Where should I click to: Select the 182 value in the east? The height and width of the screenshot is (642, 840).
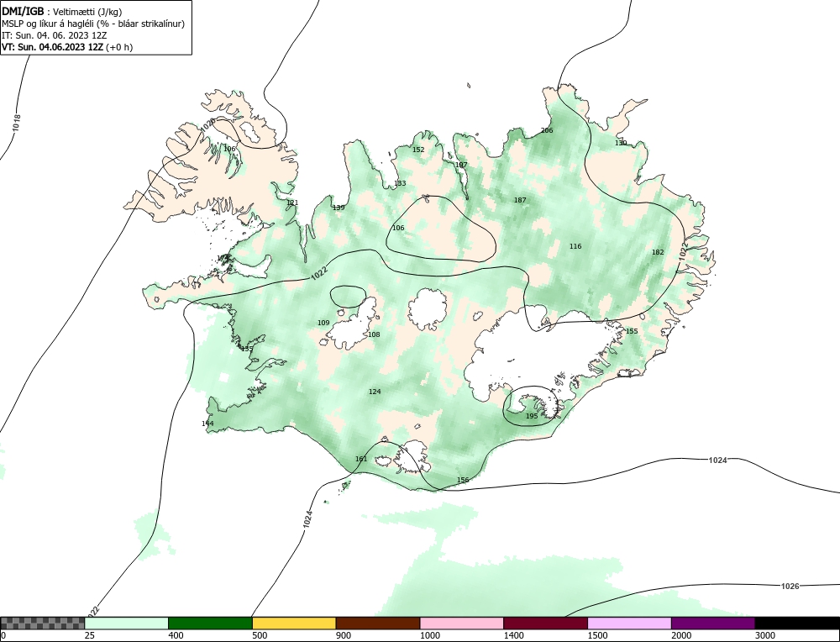658,252
